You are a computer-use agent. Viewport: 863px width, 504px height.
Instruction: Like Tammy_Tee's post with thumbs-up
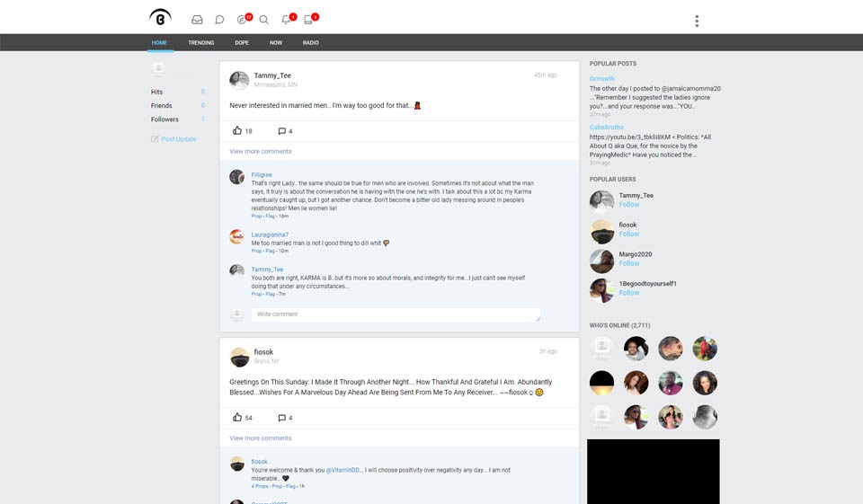[237, 130]
